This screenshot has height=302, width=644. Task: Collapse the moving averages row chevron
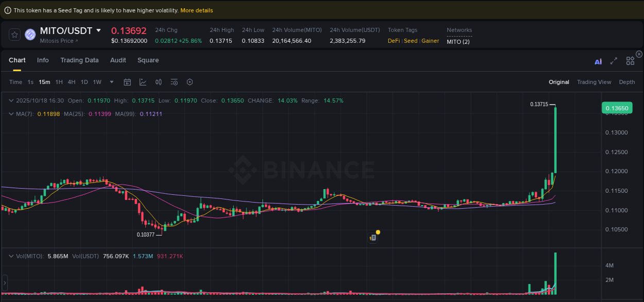click(11, 113)
